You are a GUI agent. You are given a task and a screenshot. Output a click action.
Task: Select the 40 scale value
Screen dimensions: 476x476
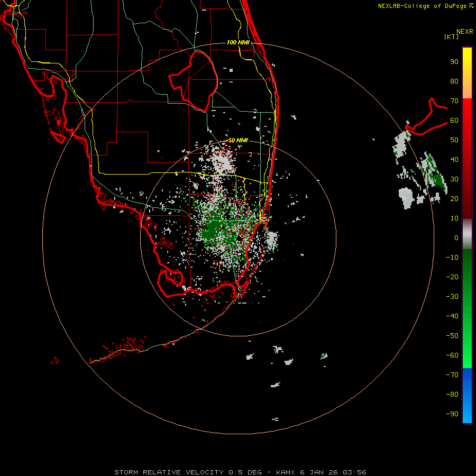(454, 160)
